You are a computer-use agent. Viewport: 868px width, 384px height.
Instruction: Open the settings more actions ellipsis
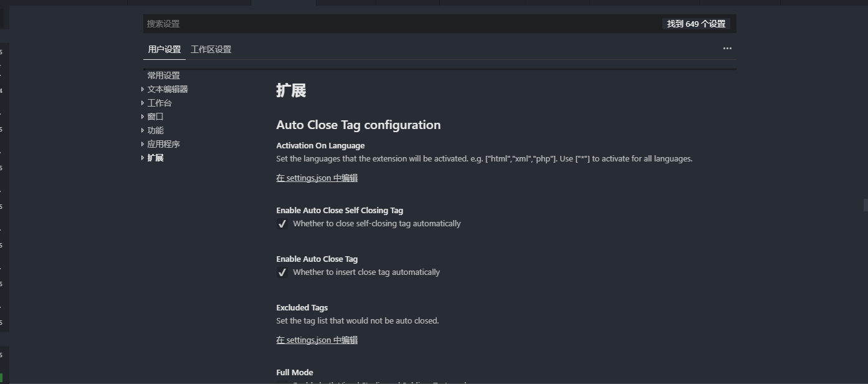pos(727,49)
